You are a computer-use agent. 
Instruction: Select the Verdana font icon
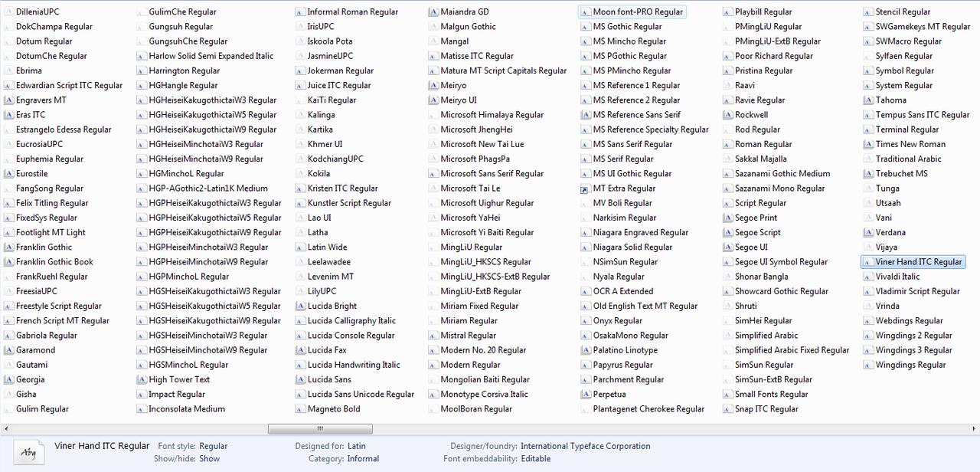coord(869,232)
